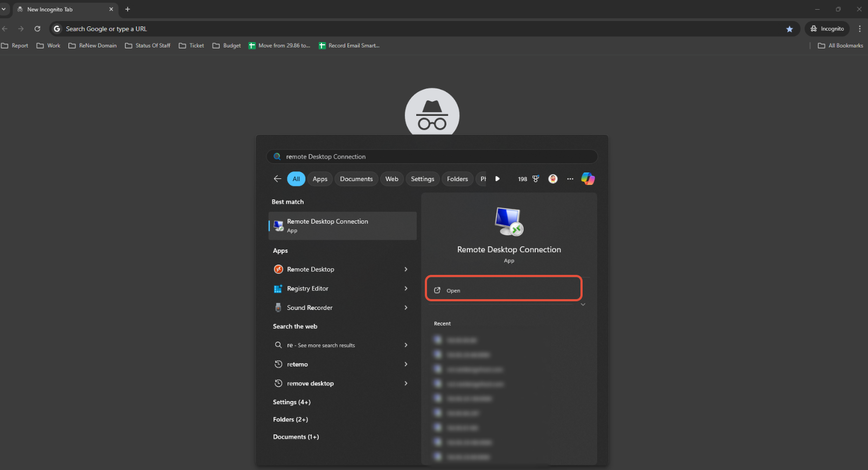Launch Copilot from search panel
Viewport: 868px width, 470px height.
click(588, 179)
